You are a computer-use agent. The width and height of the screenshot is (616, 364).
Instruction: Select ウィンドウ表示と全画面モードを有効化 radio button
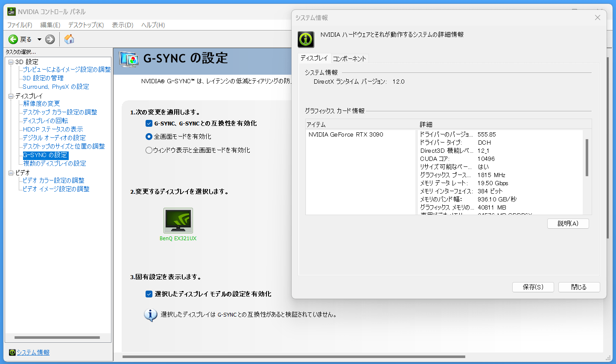[149, 150]
